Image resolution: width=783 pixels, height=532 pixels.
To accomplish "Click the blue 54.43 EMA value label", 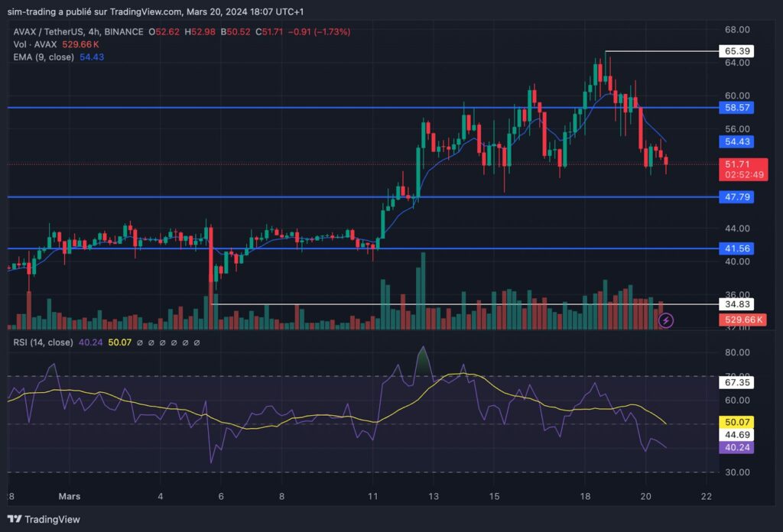I will [736, 141].
